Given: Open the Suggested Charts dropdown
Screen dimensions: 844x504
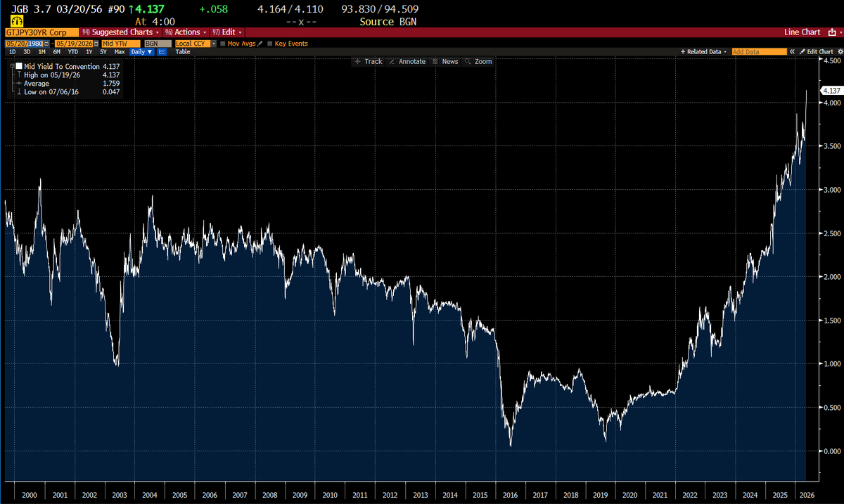Looking at the screenshot, I should [121, 32].
